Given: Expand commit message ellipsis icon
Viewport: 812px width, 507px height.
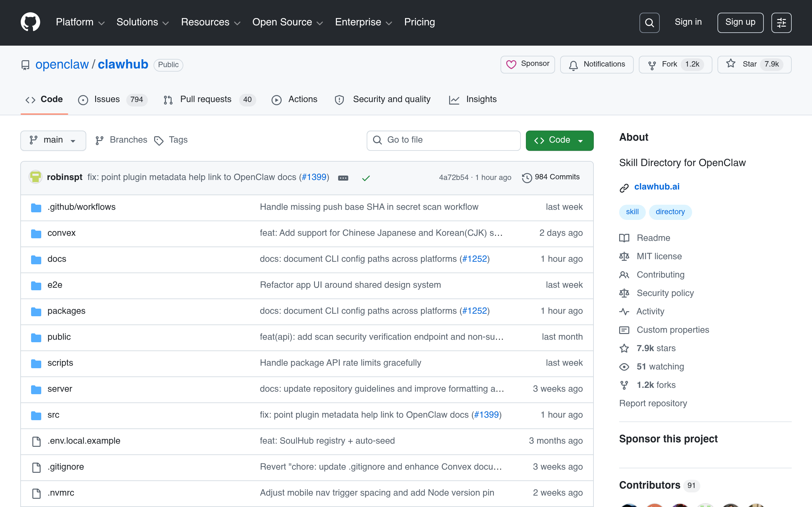Looking at the screenshot, I should 343,178.
